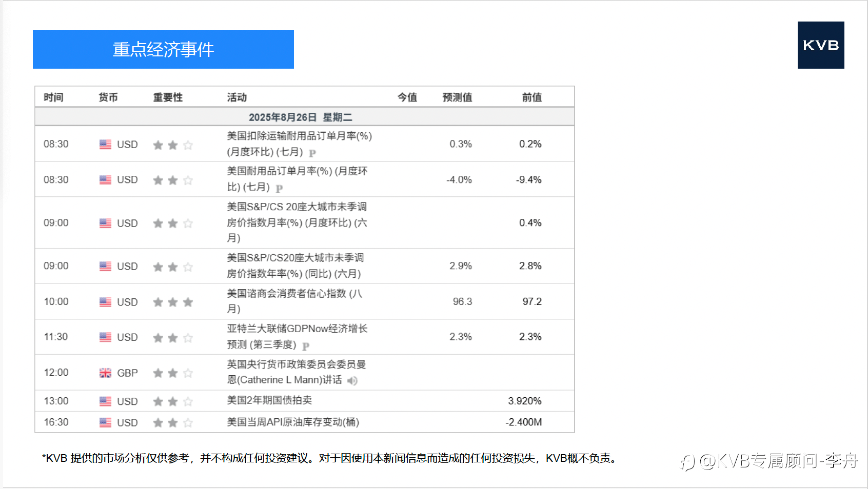This screenshot has height=489, width=868.
Task: Click the S&P/CS 20座大城市 房价指数月率 event
Action: pyautogui.click(x=297, y=222)
